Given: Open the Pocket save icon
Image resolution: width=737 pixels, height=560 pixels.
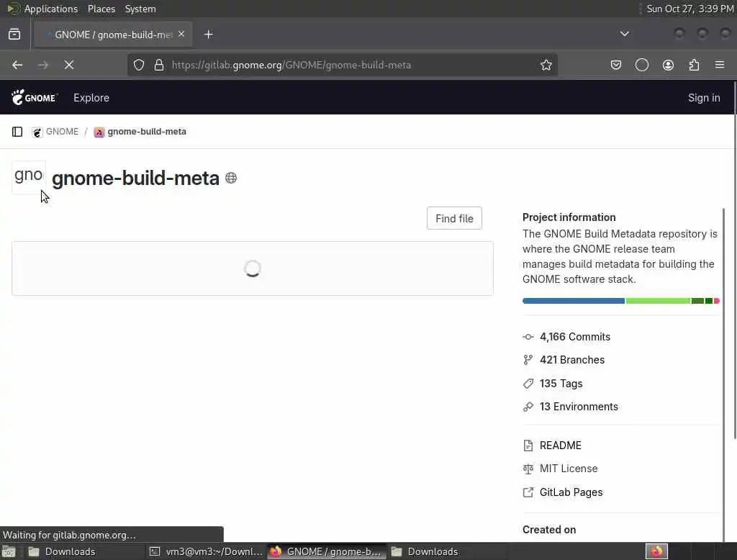Looking at the screenshot, I should pos(616,65).
